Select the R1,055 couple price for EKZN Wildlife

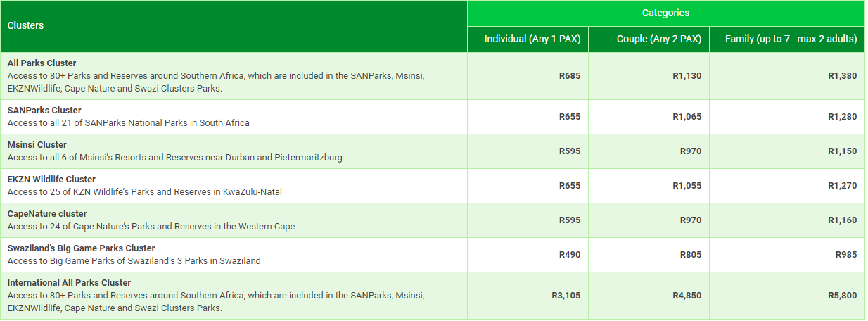click(x=687, y=186)
